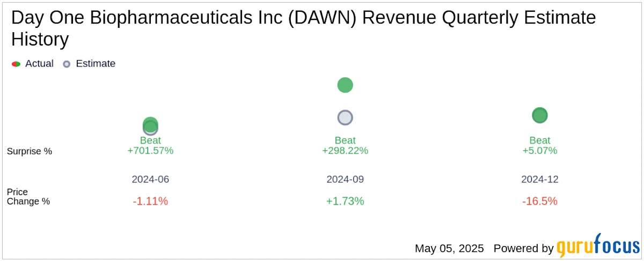Click the 2024-06 quarter label
Viewport: 644px width, 261px height.
point(150,180)
